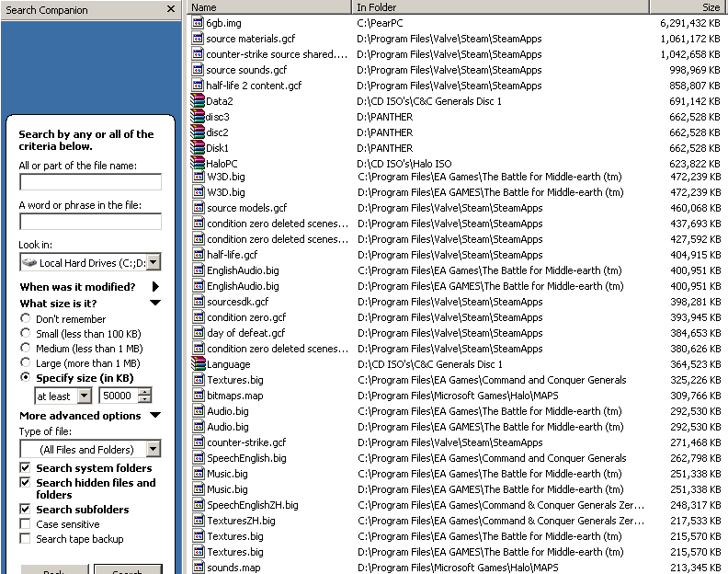
Task: Click the size value field showing 50000
Action: pyautogui.click(x=119, y=396)
